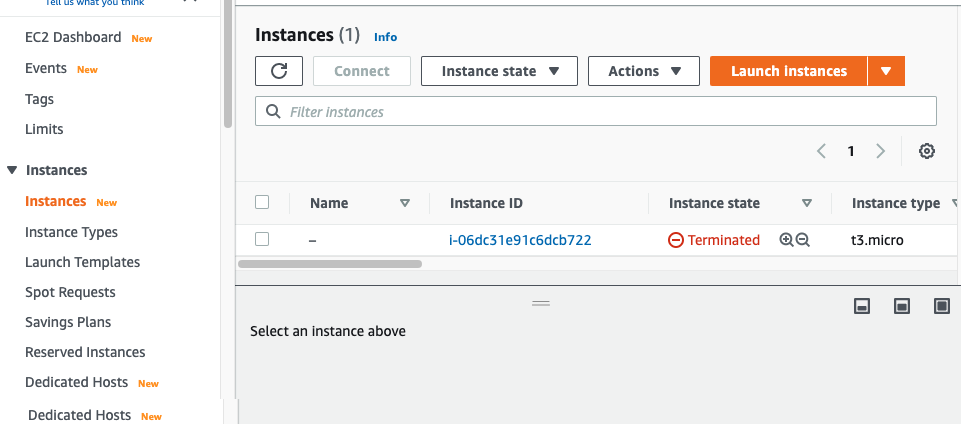Check the i-06dc31e91c6dcb722 row checkbox
Image resolution: width=961 pixels, height=424 pixels.
(x=262, y=239)
